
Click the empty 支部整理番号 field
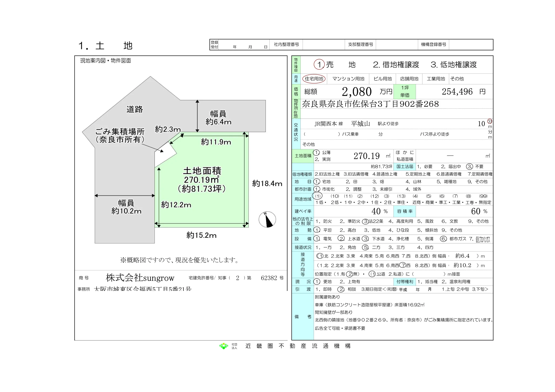click(x=397, y=44)
